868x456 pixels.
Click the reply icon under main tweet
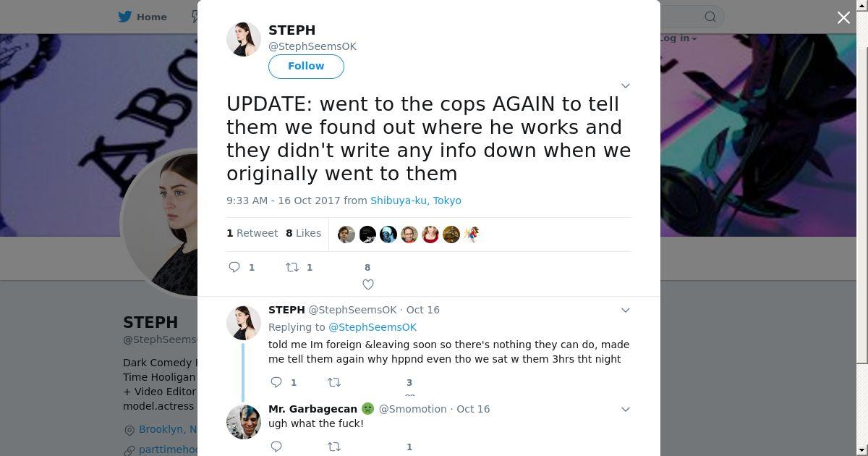(x=234, y=267)
